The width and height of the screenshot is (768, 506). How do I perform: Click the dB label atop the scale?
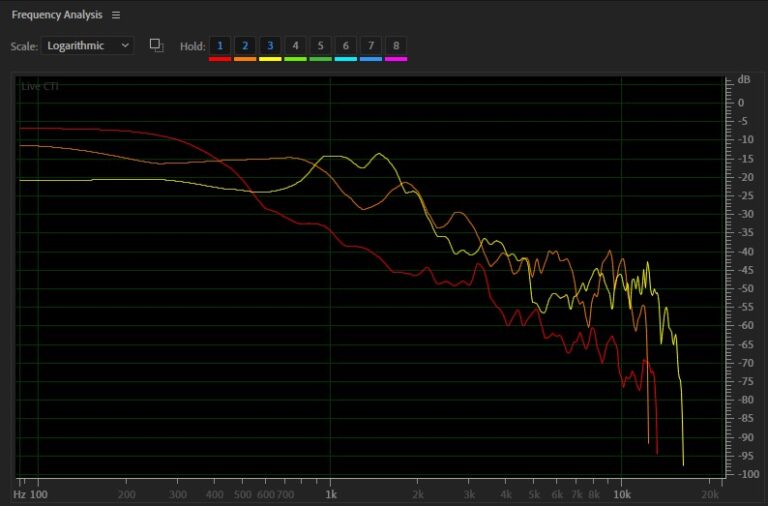pyautogui.click(x=744, y=80)
